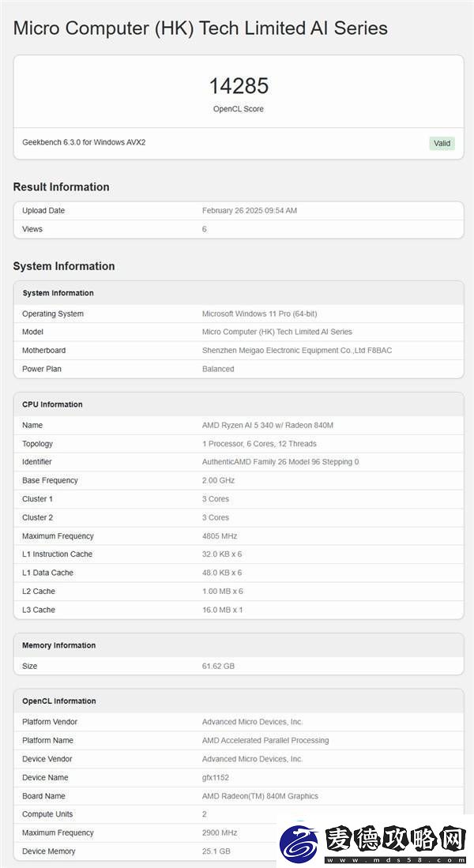The image size is (474, 868).
Task: Click the System Information table header
Action: [239, 293]
